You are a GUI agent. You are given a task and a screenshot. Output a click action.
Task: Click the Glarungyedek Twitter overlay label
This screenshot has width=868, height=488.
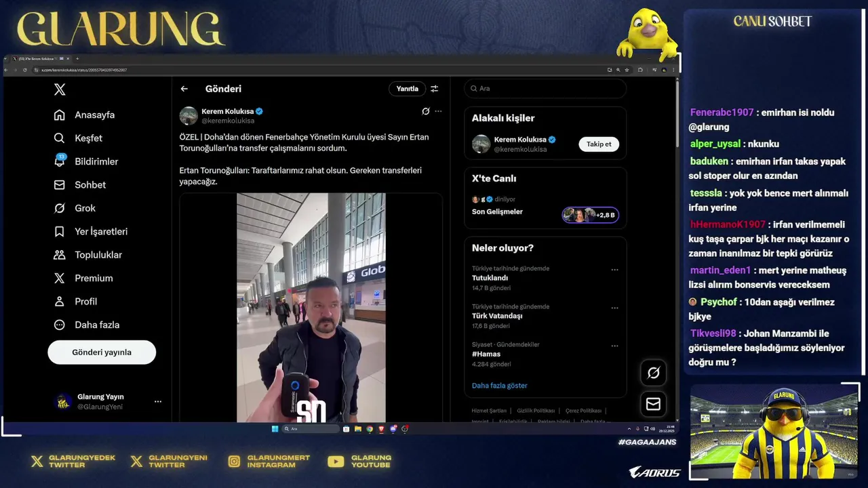73,462
